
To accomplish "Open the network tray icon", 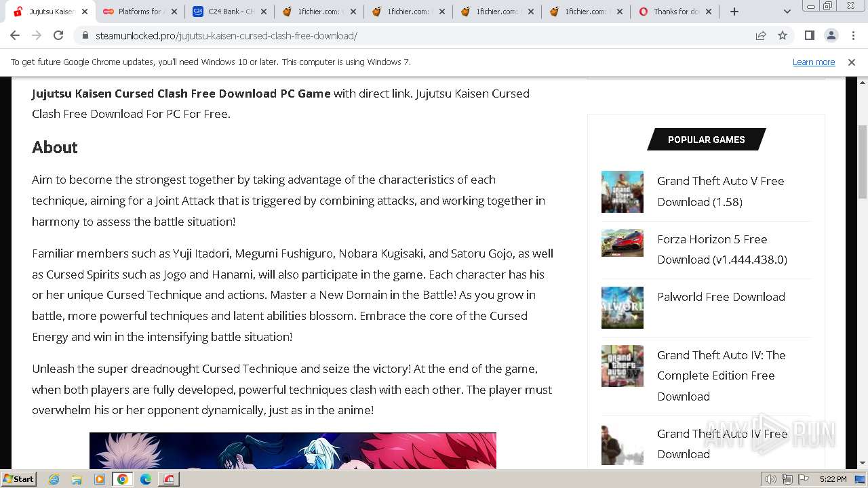I will point(787,479).
